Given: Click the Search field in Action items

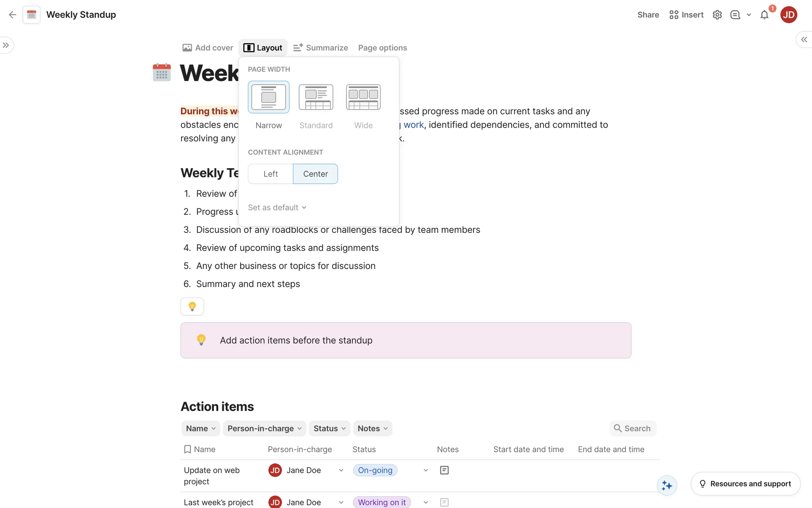Looking at the screenshot, I should (x=633, y=428).
